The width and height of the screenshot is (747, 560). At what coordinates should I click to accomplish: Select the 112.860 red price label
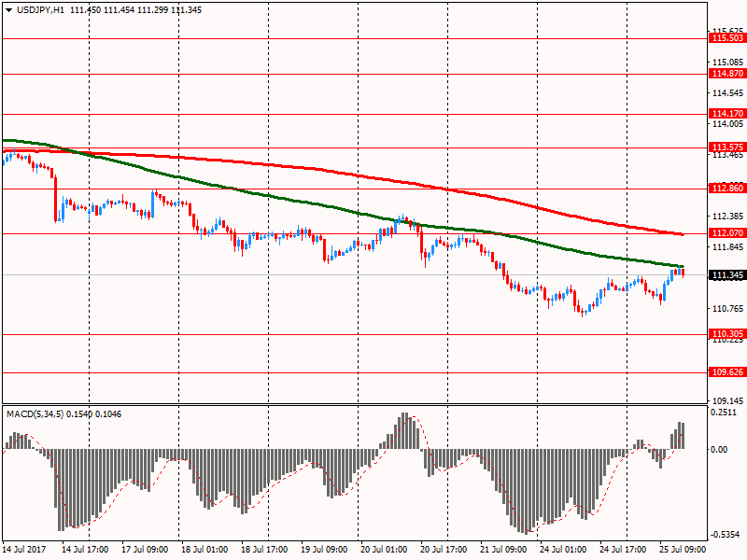pyautogui.click(x=727, y=189)
